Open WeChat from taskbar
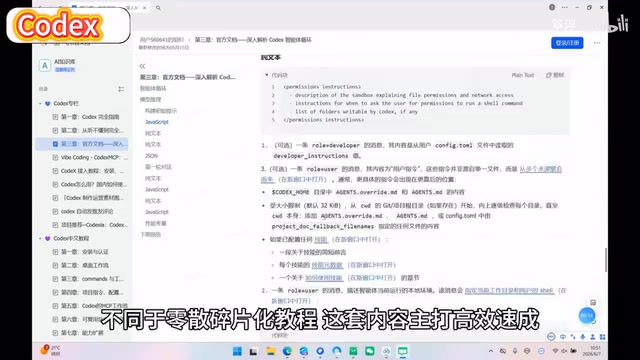Viewport: 640px width, 360px height. 370,351
